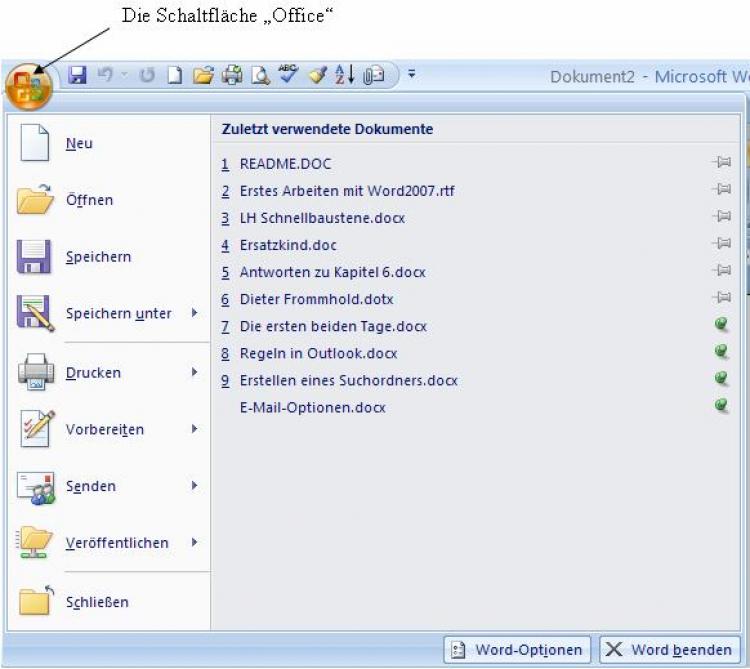Unpin Die ersten beiden Tage.docx
750x669 pixels.
[722, 325]
